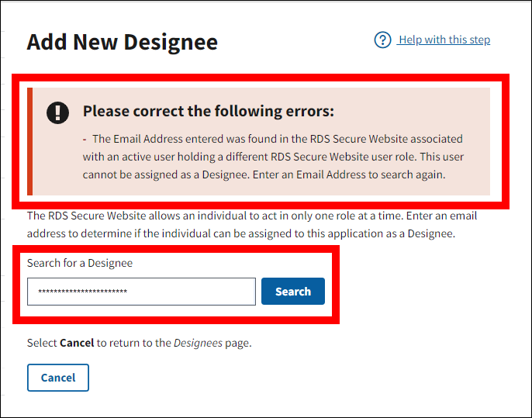The image size is (532, 418).
Task: Click "page." word ending the Cancel instruction
Action: click(x=238, y=342)
